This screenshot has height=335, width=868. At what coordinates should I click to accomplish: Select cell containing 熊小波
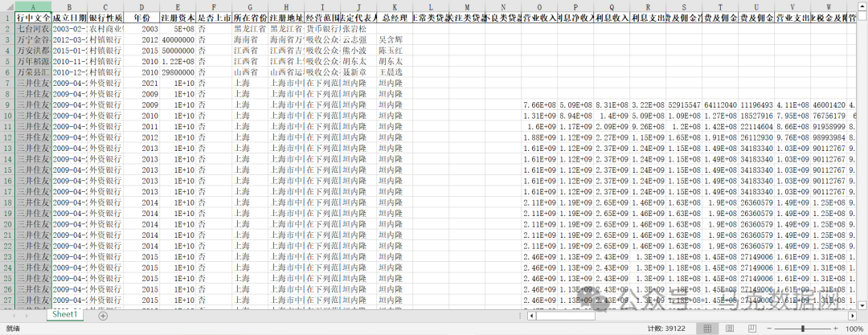tap(358, 51)
